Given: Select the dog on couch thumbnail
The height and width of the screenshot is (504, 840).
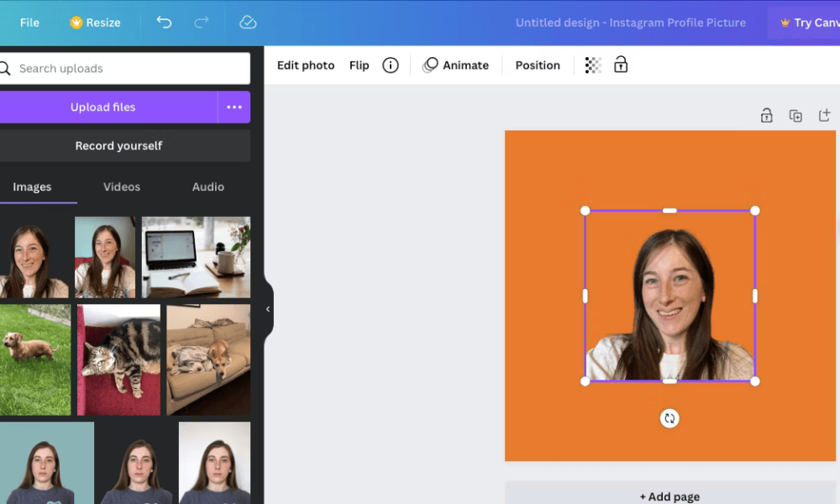Looking at the screenshot, I should click(x=208, y=360).
